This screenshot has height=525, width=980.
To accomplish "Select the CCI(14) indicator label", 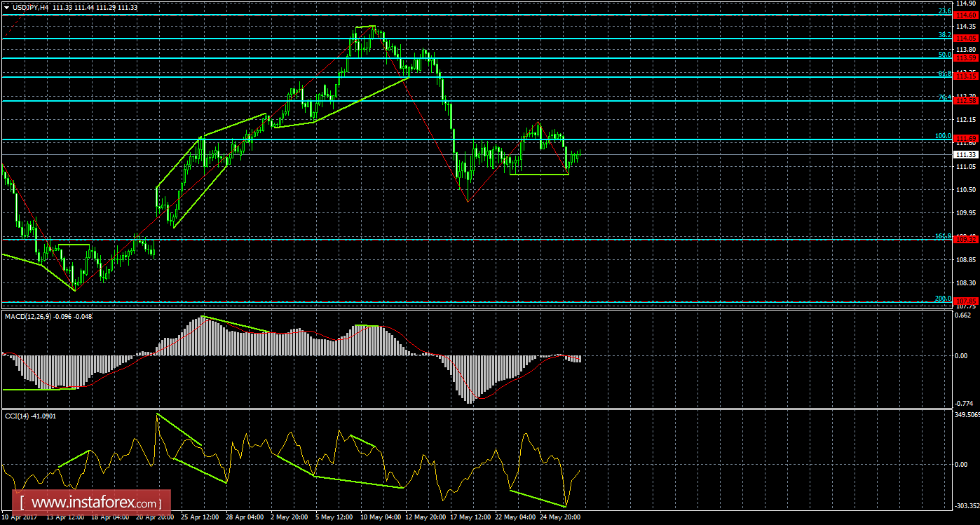I will pyautogui.click(x=19, y=416).
